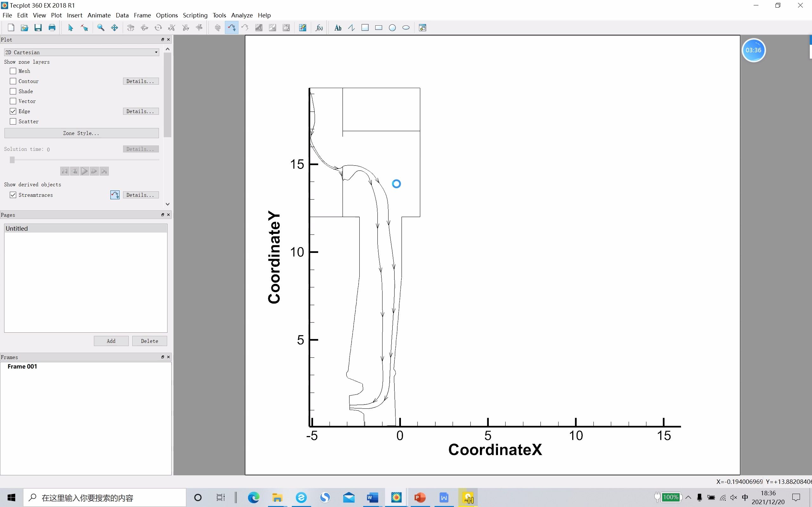Enable the Contour layer checkbox
The height and width of the screenshot is (507, 812).
pos(13,80)
